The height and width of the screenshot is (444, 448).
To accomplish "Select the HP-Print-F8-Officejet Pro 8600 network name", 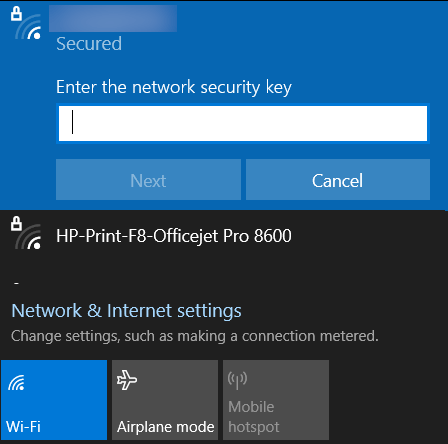I will pos(174,236).
